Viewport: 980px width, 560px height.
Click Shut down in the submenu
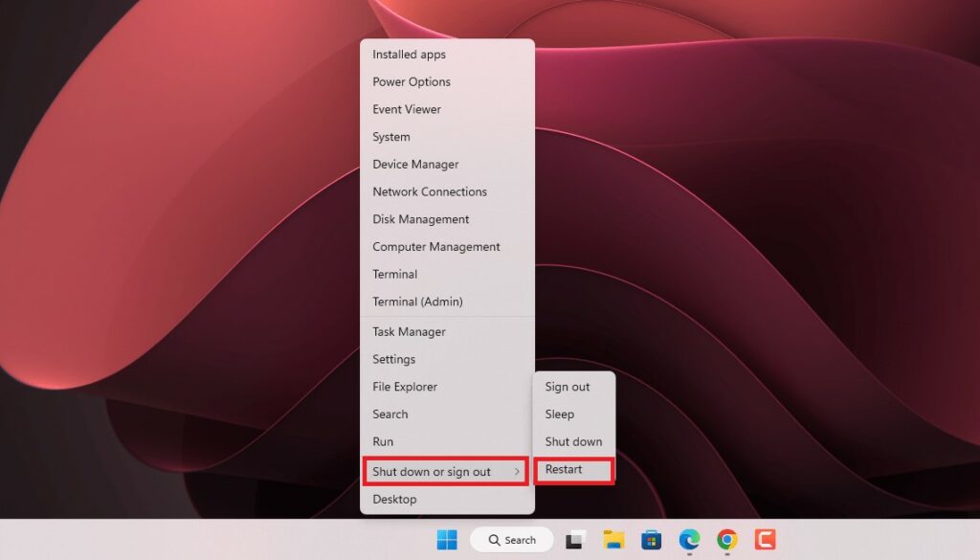click(x=574, y=442)
